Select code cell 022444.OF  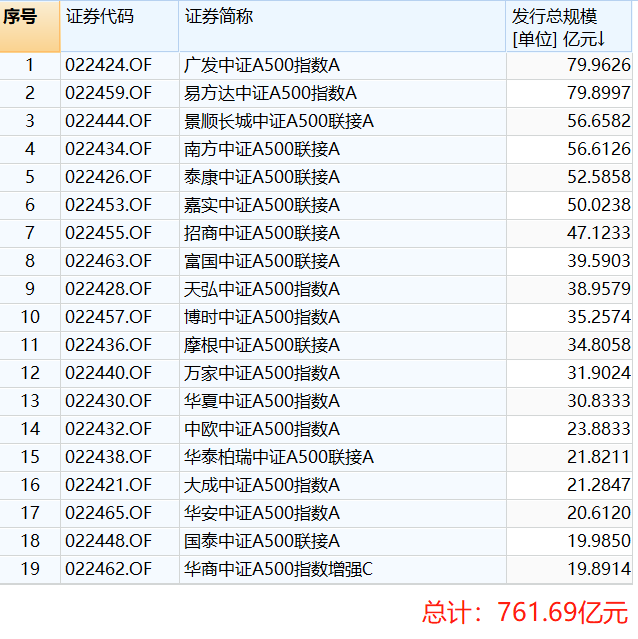[x=119, y=121]
